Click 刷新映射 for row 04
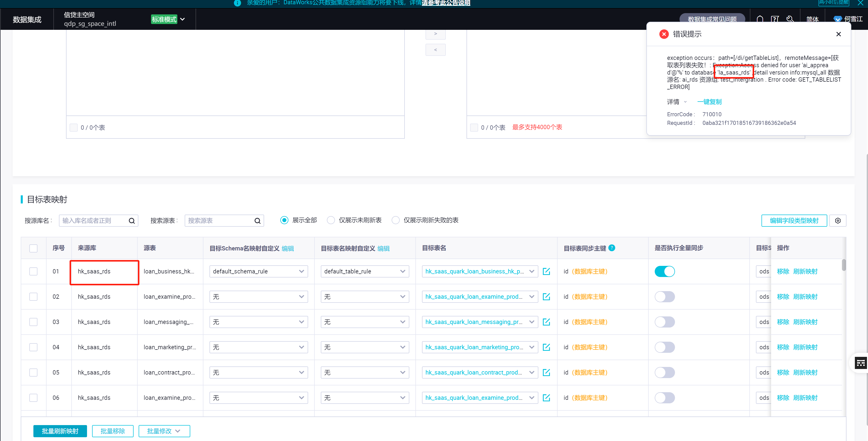 point(805,347)
